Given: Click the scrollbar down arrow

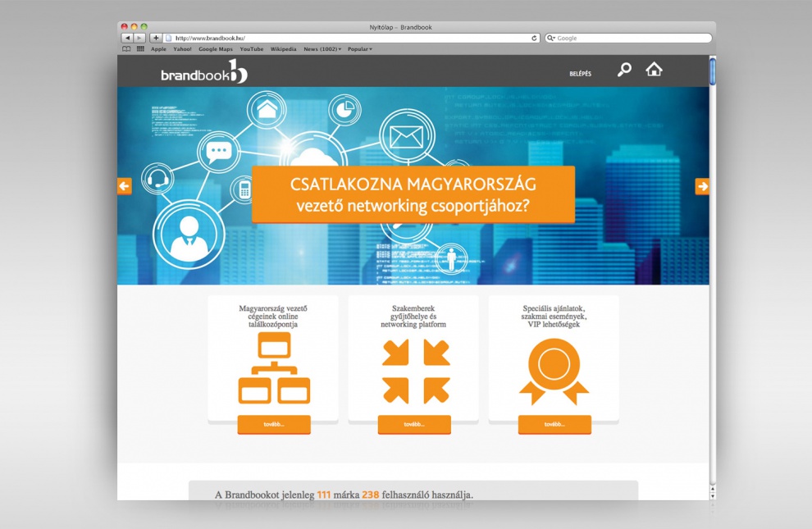Looking at the screenshot, I should tap(713, 496).
